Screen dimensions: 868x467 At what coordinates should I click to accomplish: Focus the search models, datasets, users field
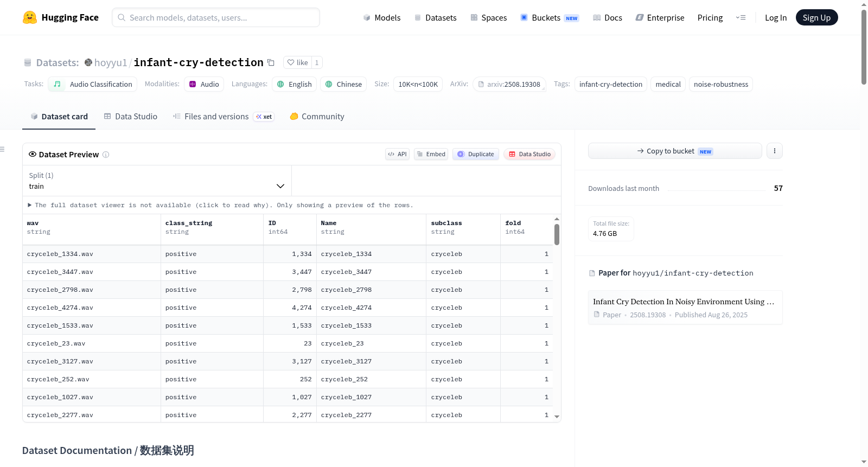pyautogui.click(x=216, y=17)
